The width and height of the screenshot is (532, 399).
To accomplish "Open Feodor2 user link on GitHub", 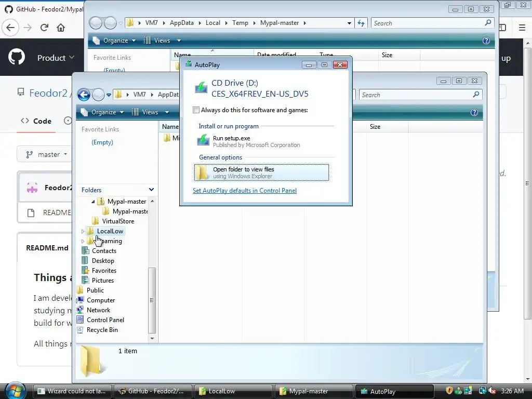I will coord(48,93).
